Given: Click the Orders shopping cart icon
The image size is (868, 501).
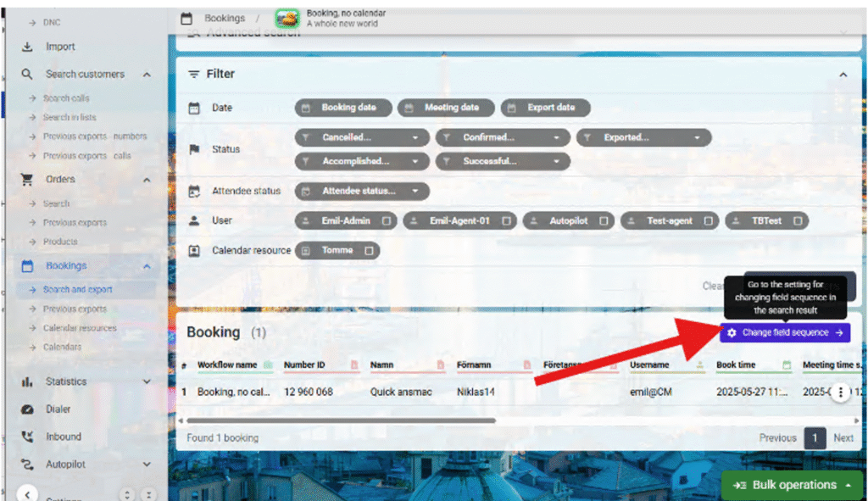Looking at the screenshot, I should (28, 180).
